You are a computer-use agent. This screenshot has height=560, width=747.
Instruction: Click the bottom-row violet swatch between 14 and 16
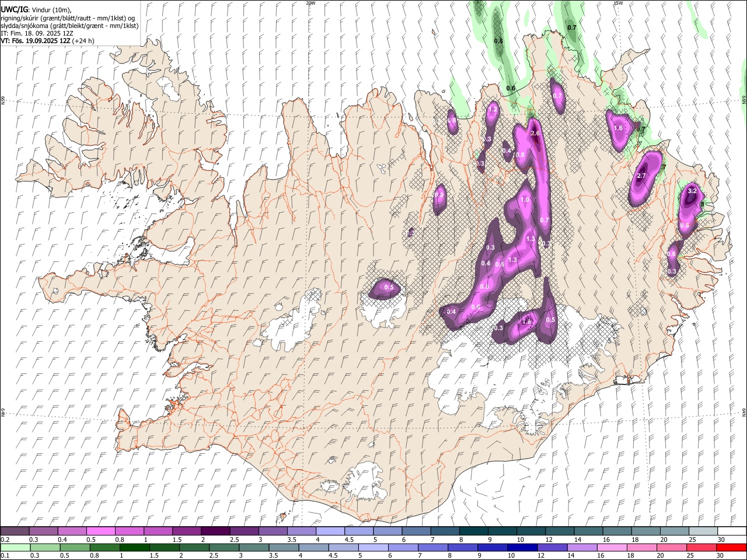[x=582, y=547]
